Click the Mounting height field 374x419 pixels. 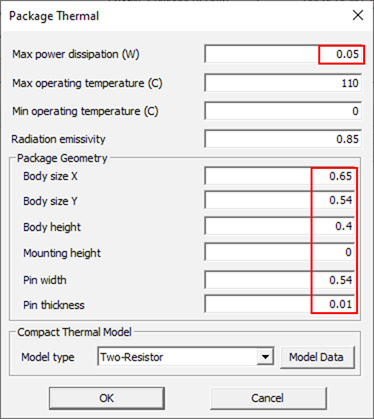280,252
